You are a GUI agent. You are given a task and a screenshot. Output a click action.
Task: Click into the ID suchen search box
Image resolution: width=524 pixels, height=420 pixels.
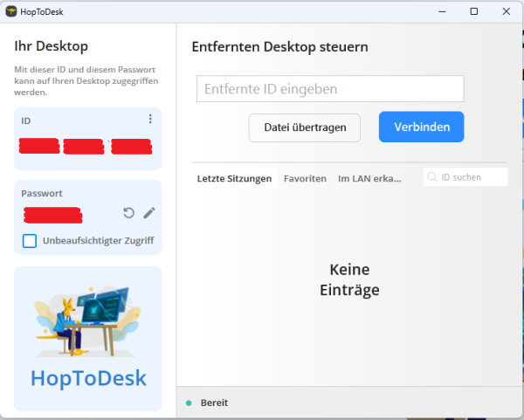tap(465, 177)
